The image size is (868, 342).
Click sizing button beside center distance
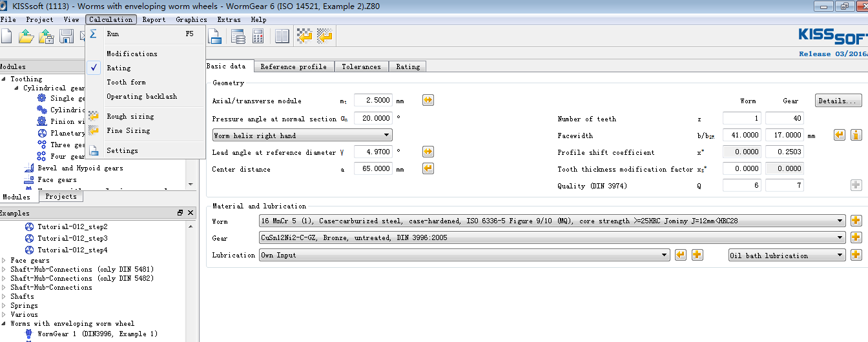(428, 168)
